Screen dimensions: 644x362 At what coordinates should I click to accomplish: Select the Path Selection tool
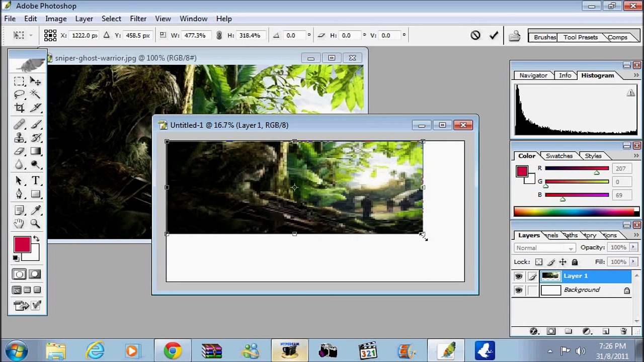pos(19,180)
